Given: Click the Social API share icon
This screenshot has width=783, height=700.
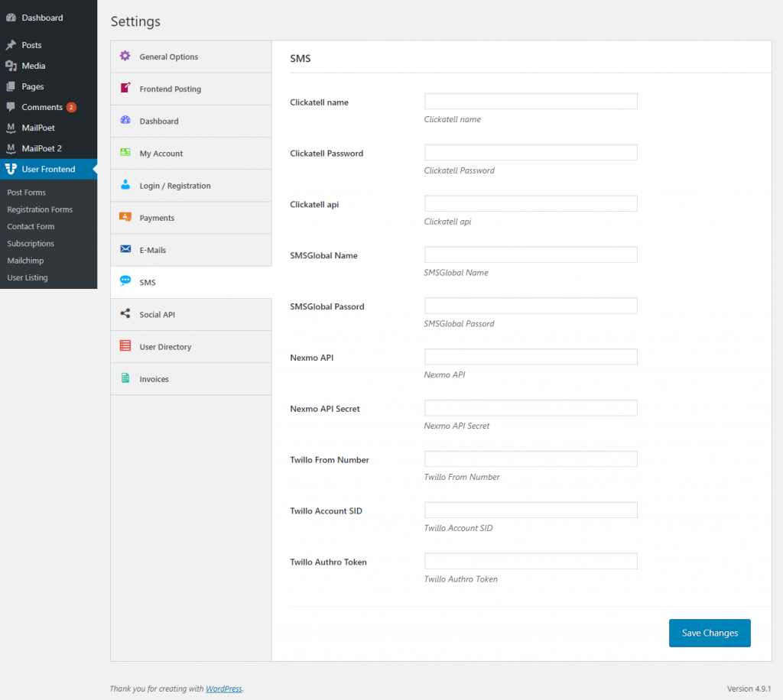Looking at the screenshot, I should (x=125, y=314).
